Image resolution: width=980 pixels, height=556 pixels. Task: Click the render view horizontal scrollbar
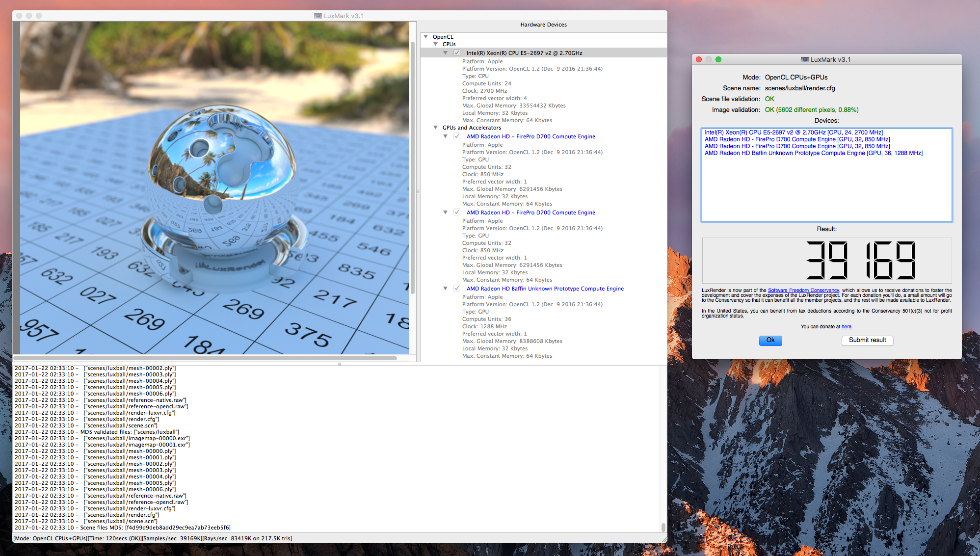tap(205, 358)
